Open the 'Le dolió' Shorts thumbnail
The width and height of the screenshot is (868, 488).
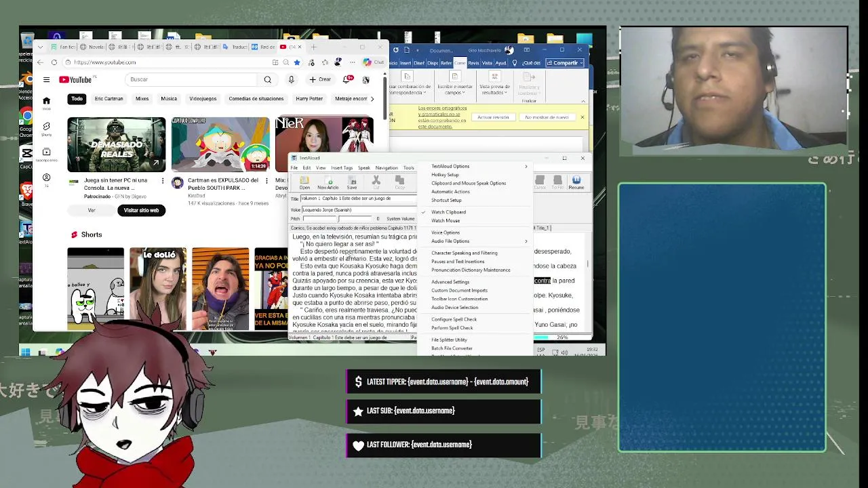(158, 289)
